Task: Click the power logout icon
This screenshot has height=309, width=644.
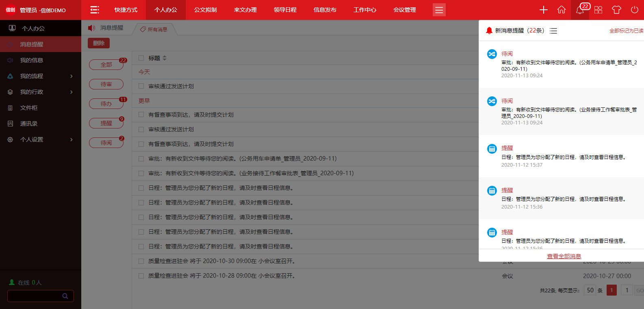Action: click(634, 10)
